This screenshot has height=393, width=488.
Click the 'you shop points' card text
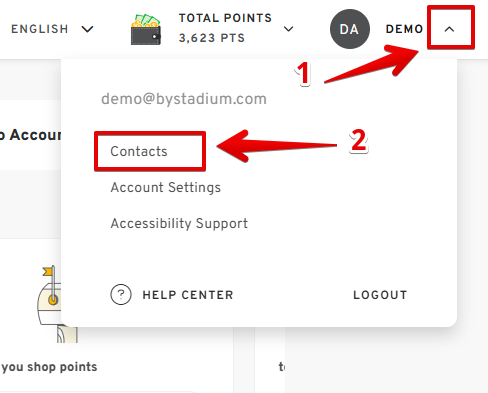(x=49, y=367)
